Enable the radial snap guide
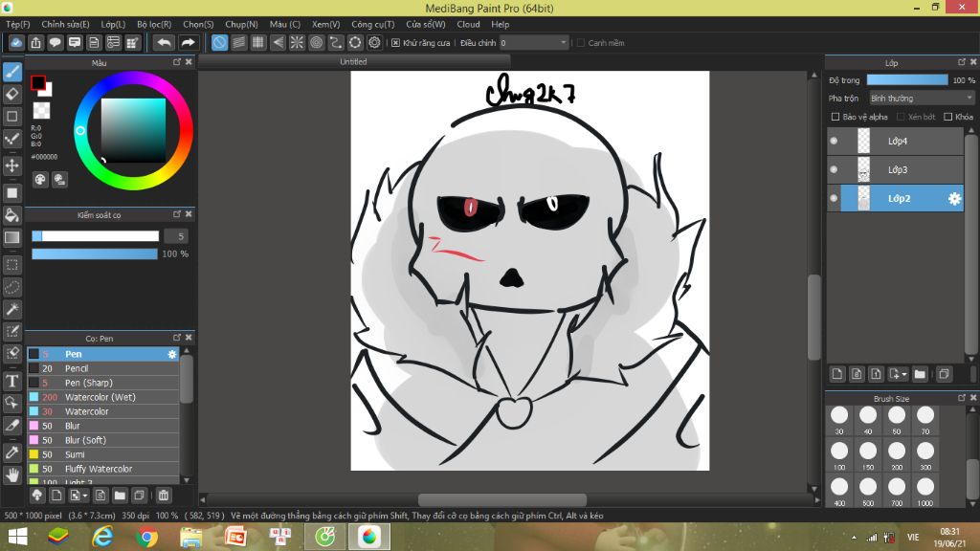 [297, 42]
